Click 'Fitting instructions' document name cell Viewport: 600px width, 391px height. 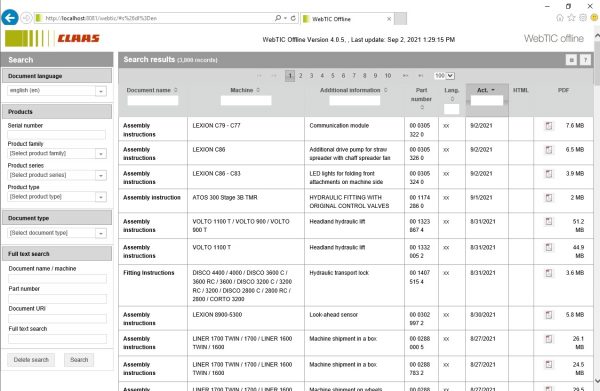pyautogui.click(x=153, y=285)
